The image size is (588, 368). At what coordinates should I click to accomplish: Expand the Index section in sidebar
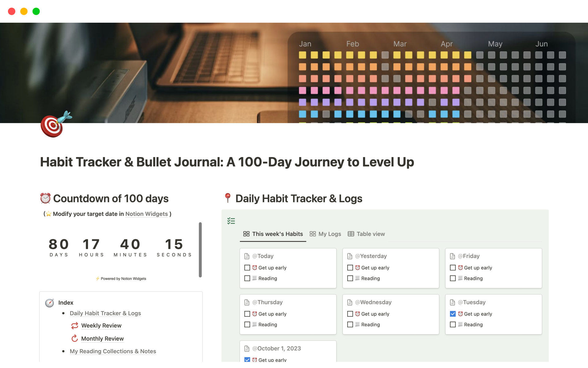[66, 302]
